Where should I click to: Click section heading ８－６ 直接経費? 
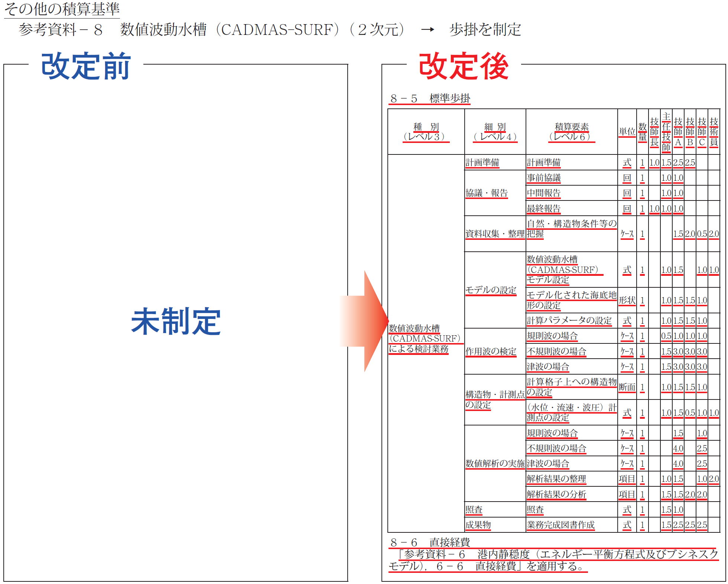pyautogui.click(x=430, y=542)
